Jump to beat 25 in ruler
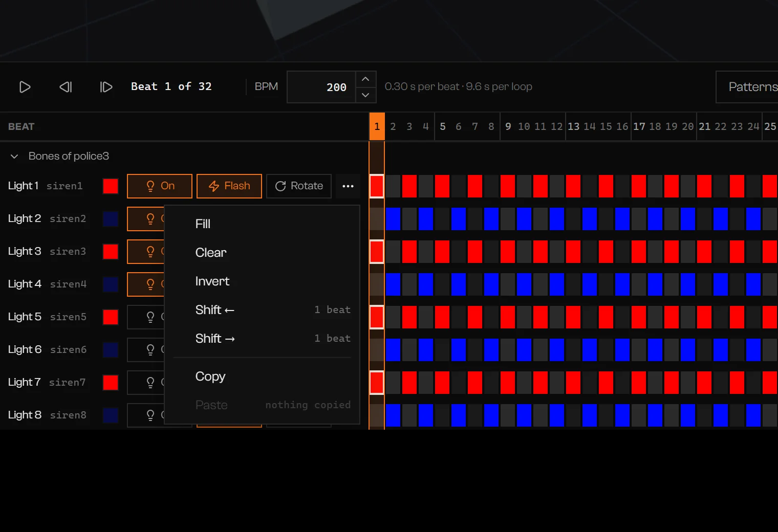 (x=770, y=127)
